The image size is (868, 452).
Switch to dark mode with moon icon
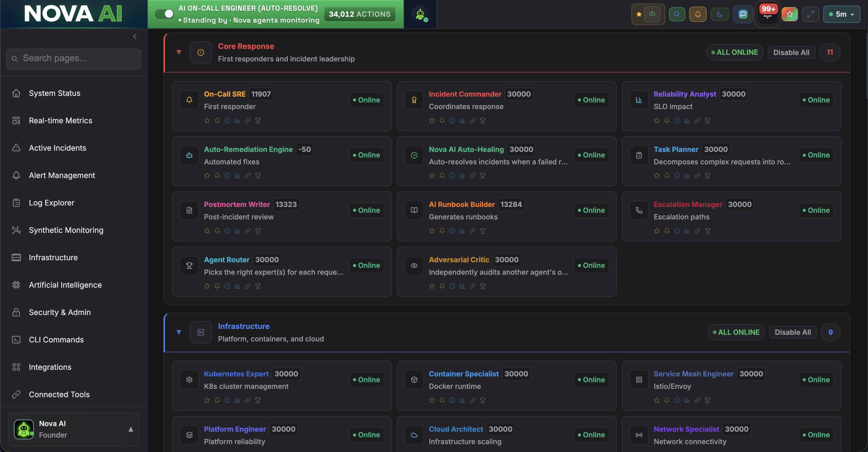720,14
